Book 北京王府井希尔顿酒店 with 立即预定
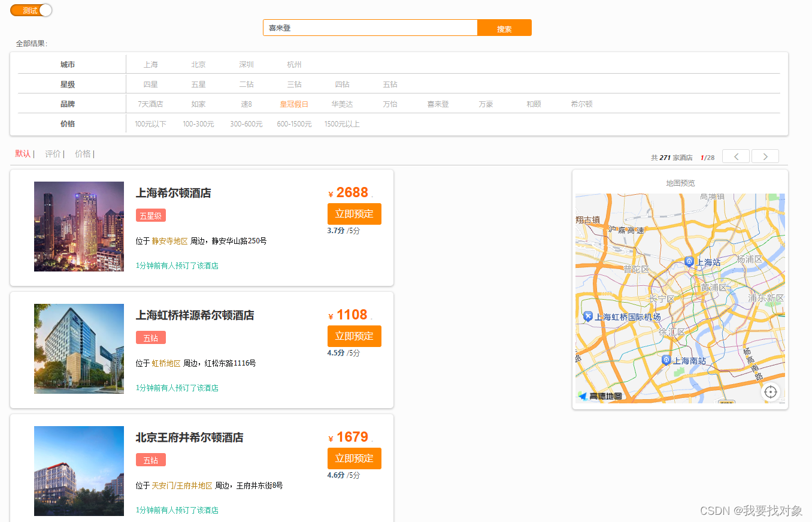The image size is (812, 522). click(x=355, y=458)
